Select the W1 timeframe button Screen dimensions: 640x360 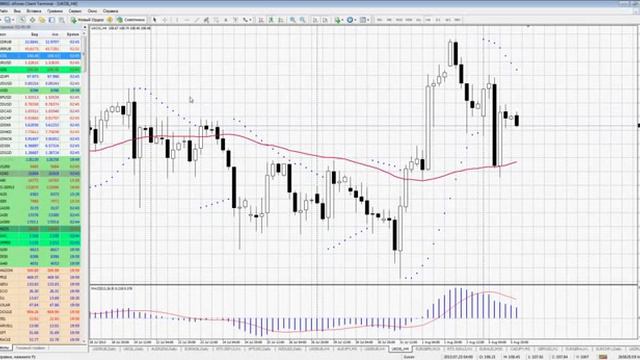pos(448,20)
